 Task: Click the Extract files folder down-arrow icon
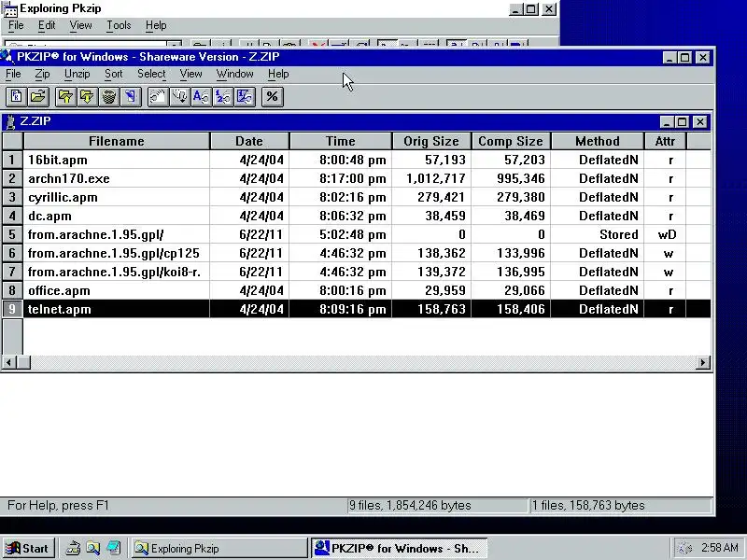coord(87,97)
